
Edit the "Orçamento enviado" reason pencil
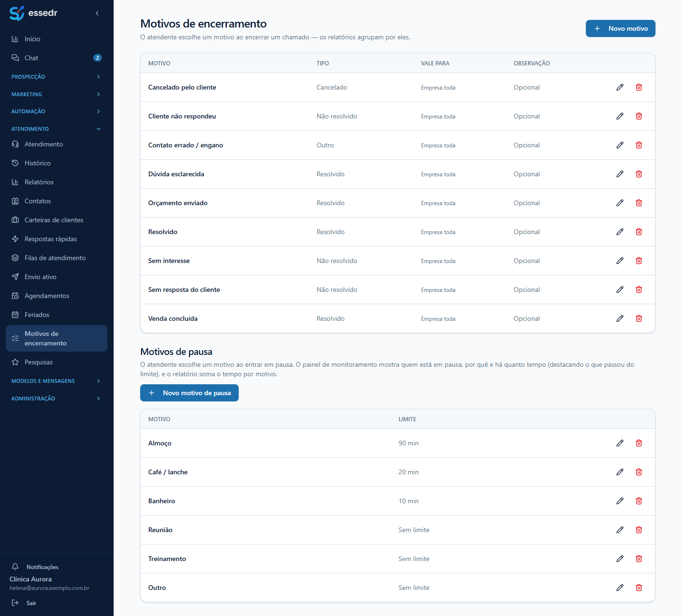pos(620,203)
